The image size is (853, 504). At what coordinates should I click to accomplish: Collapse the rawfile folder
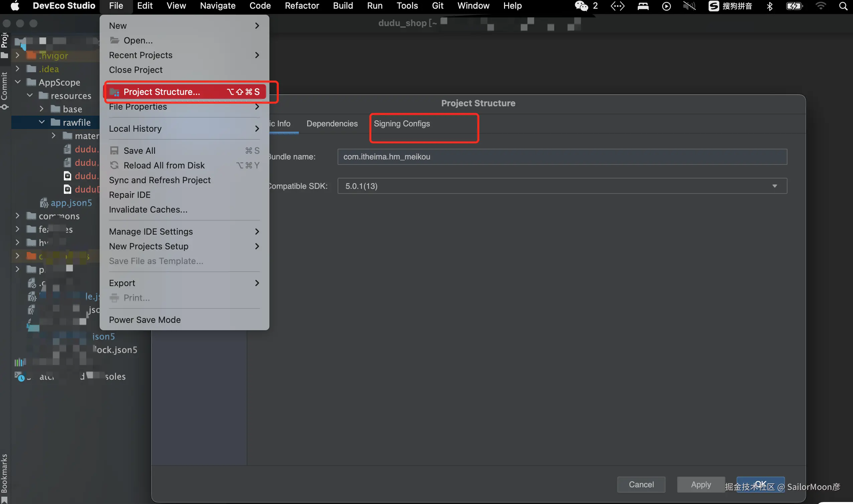tap(42, 122)
